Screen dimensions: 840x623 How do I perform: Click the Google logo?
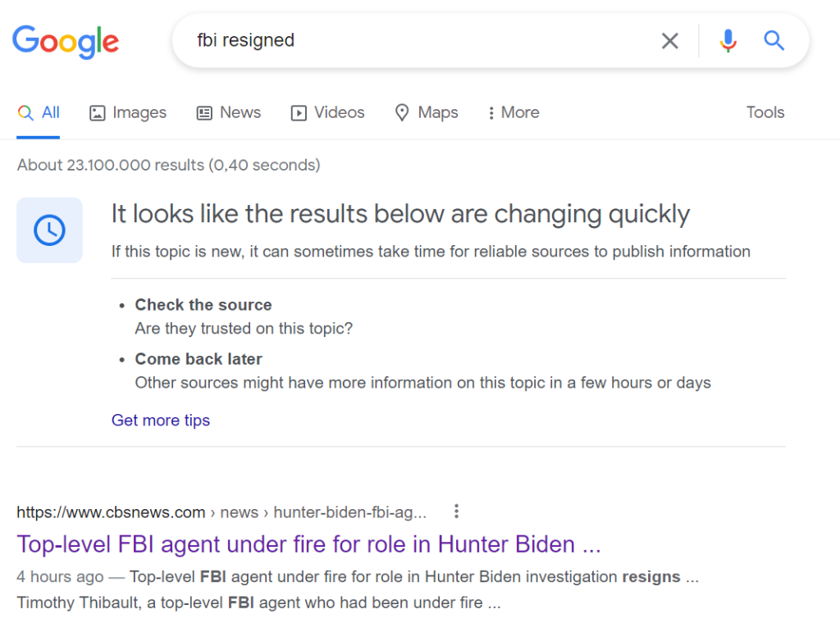66,41
